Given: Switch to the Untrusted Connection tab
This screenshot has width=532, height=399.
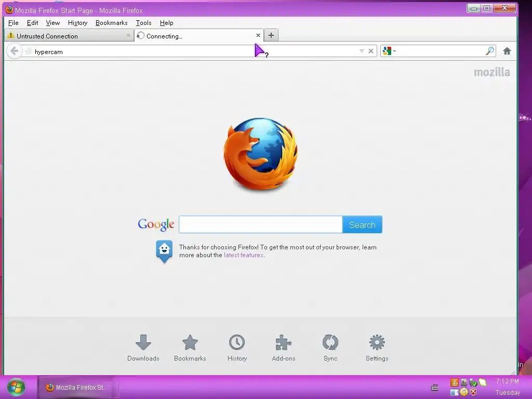Looking at the screenshot, I should pos(69,36).
